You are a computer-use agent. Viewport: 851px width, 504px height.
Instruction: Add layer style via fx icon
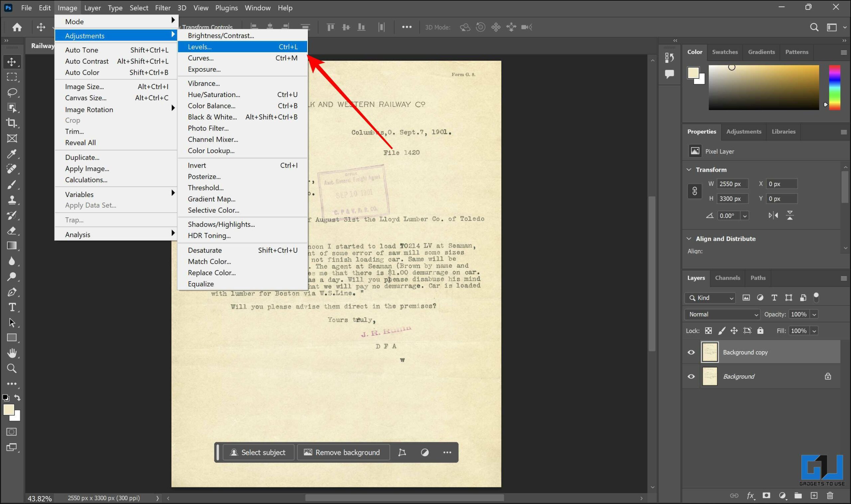coord(751,496)
